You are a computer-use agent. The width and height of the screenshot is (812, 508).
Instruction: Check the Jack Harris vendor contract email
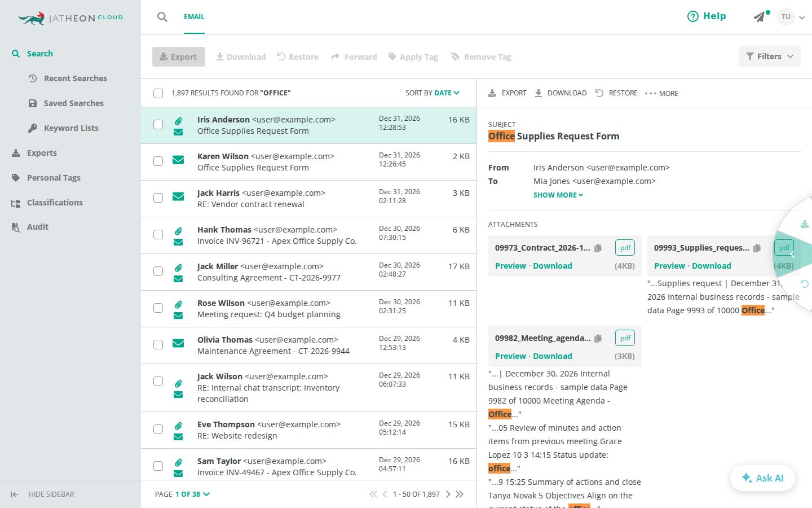158,198
